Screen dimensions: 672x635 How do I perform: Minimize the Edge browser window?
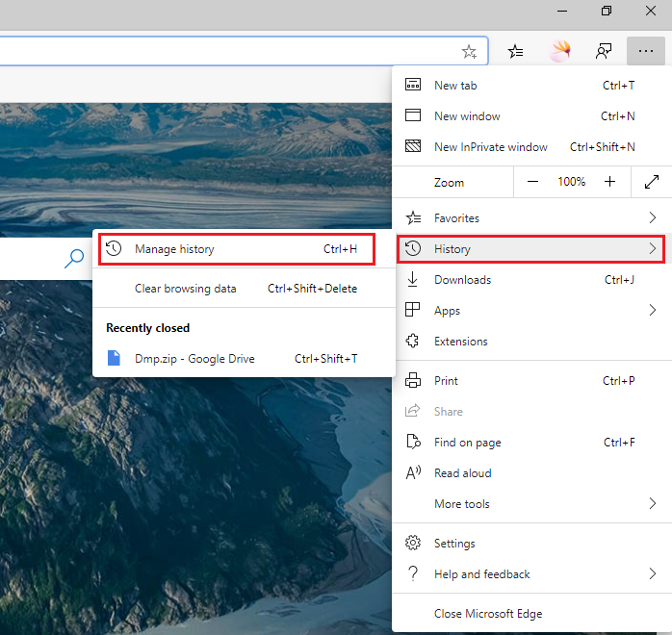pos(562,12)
